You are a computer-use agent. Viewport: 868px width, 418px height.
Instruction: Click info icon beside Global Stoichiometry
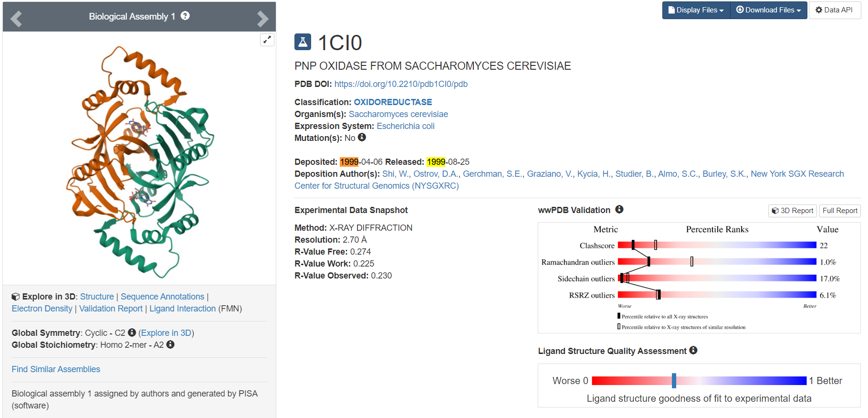pyautogui.click(x=170, y=344)
